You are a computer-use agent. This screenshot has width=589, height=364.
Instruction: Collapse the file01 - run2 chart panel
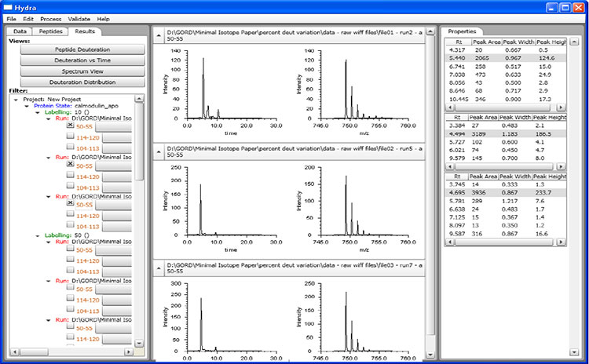coord(159,35)
